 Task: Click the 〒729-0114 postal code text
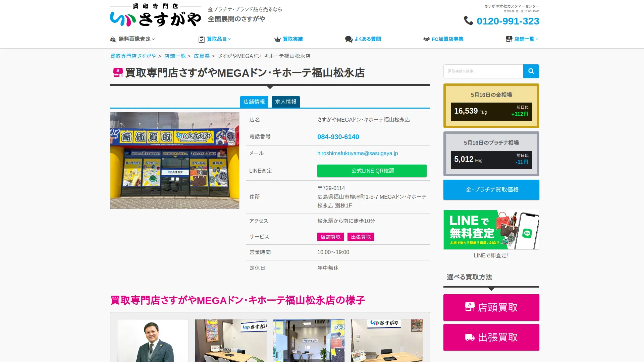click(331, 188)
